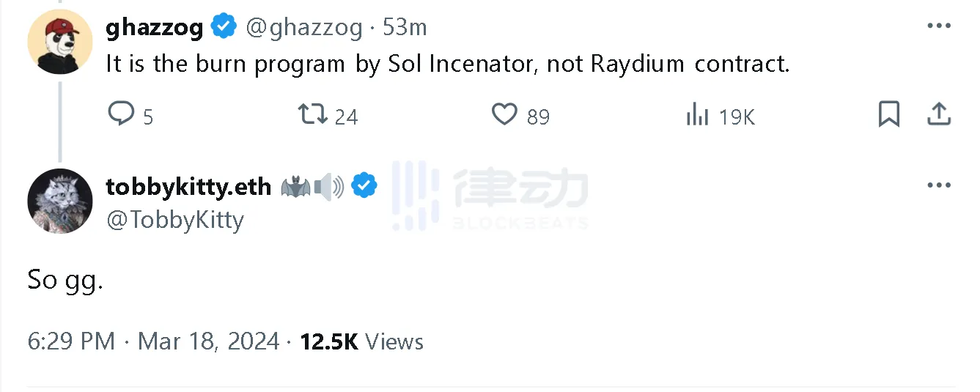980x392 pixels.
Task: Open the more options menu on ghazzog's tweet
Action: [939, 26]
